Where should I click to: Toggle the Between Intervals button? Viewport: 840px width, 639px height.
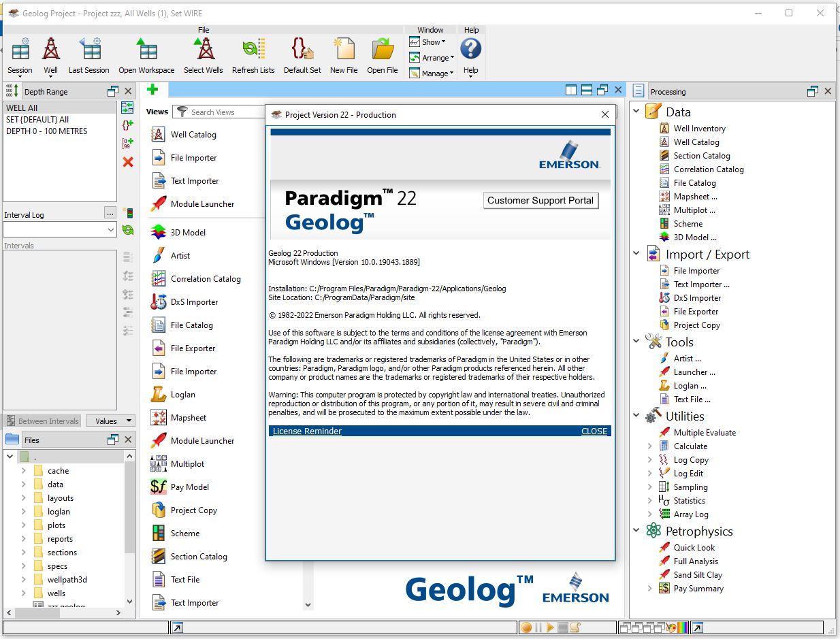click(x=42, y=421)
